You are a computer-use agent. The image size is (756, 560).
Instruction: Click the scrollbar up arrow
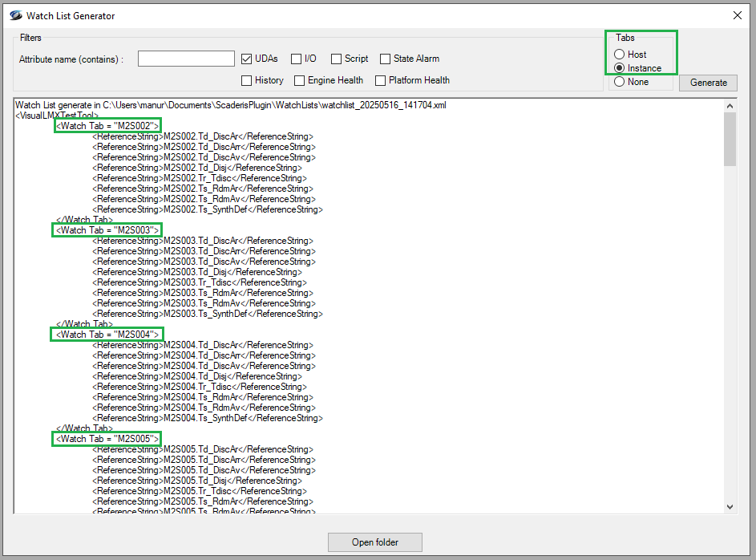coord(730,106)
